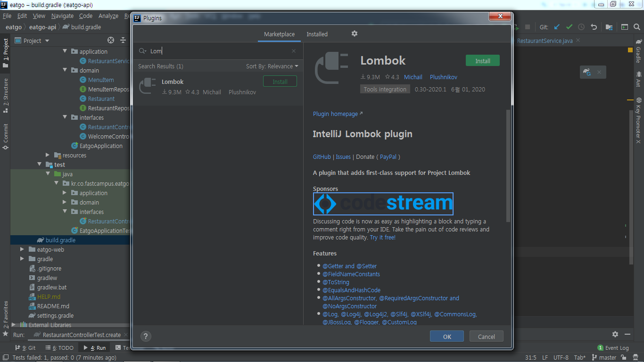Open Gradle tool window on right sidebar

[639, 51]
